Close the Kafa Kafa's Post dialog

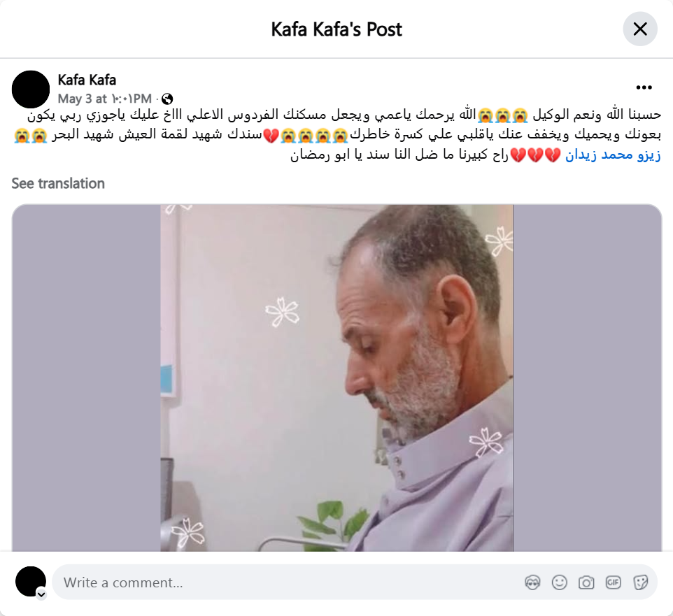[640, 29]
